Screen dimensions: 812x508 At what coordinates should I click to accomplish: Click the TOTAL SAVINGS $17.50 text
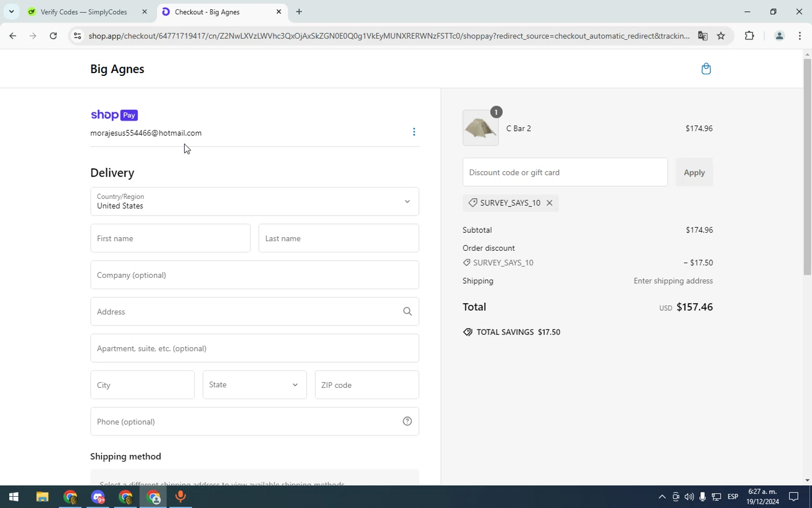pyautogui.click(x=518, y=332)
